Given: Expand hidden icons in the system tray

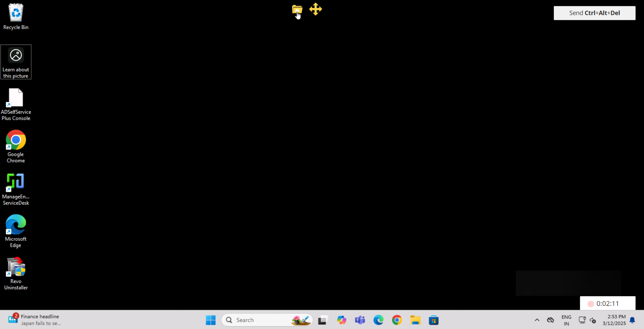Looking at the screenshot, I should pyautogui.click(x=537, y=320).
